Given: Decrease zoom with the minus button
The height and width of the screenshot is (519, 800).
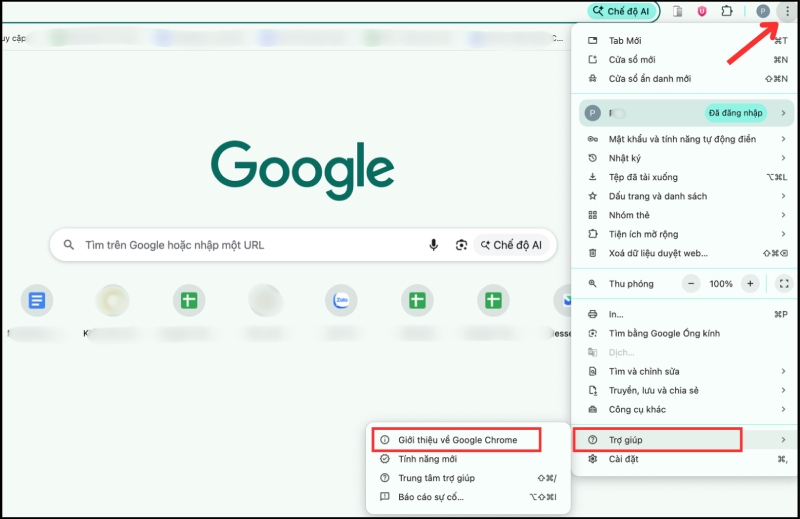Looking at the screenshot, I should [x=691, y=284].
